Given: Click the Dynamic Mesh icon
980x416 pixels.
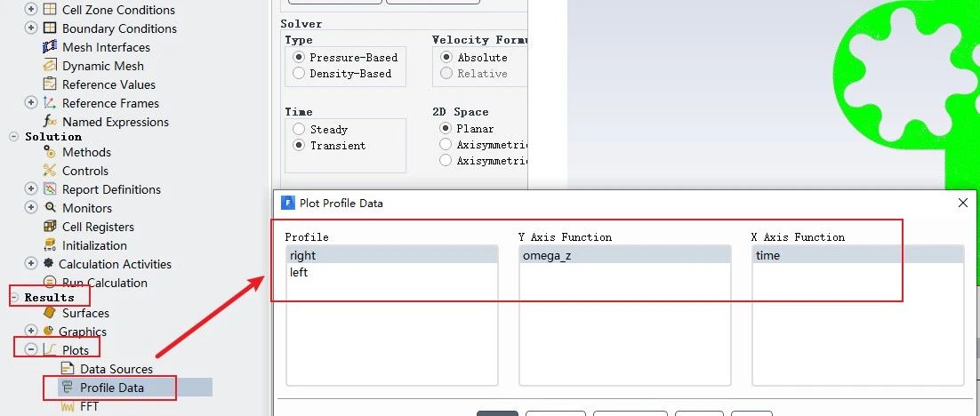Looking at the screenshot, I should pyautogui.click(x=50, y=66).
